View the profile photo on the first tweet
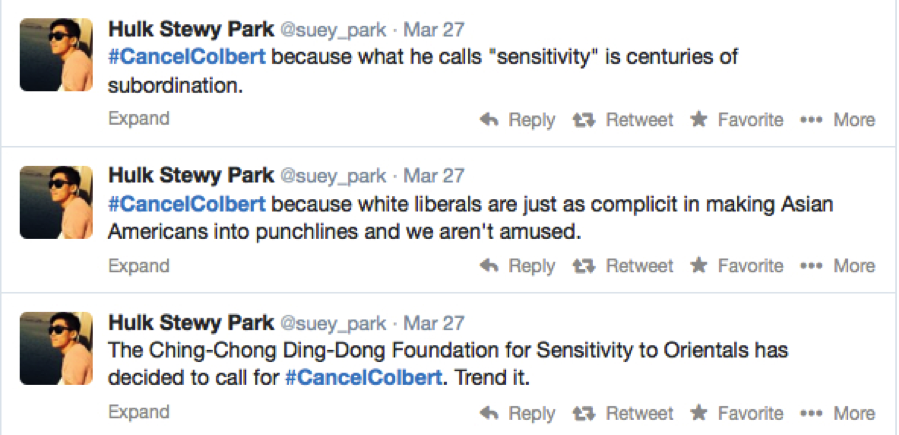The height and width of the screenshot is (435, 899). [x=56, y=54]
